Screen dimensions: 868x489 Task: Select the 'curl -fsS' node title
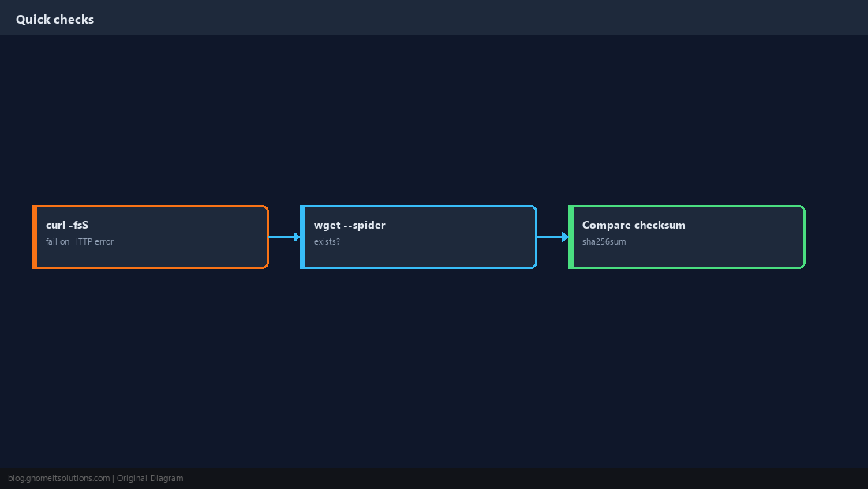(x=67, y=225)
